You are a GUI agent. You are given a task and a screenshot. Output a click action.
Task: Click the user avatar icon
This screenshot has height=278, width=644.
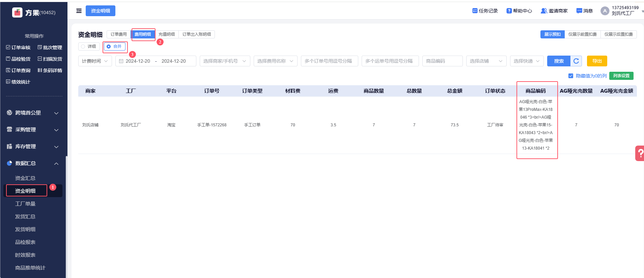click(x=605, y=11)
